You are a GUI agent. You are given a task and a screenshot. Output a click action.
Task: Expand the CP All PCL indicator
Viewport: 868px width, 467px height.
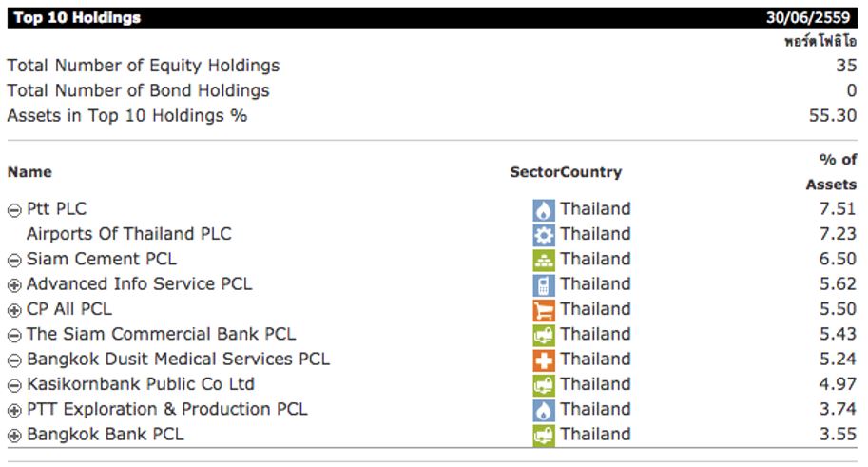pos(14,310)
